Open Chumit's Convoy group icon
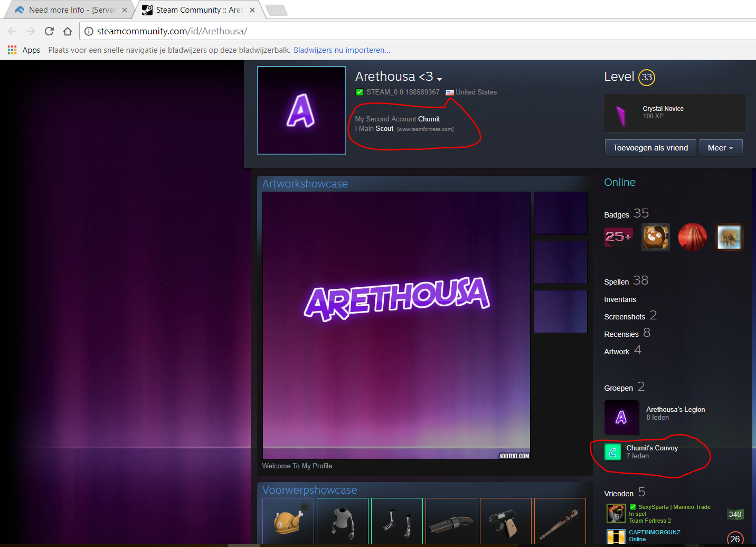 coord(612,452)
